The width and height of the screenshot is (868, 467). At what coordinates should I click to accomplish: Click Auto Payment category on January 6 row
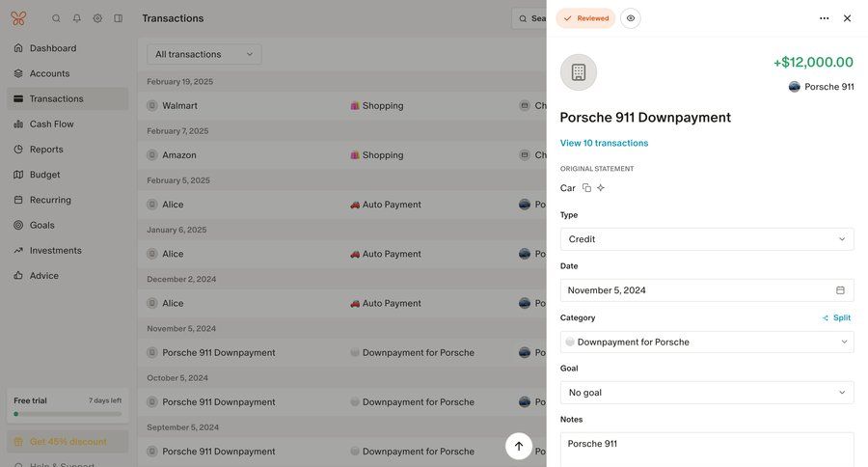[x=386, y=254]
